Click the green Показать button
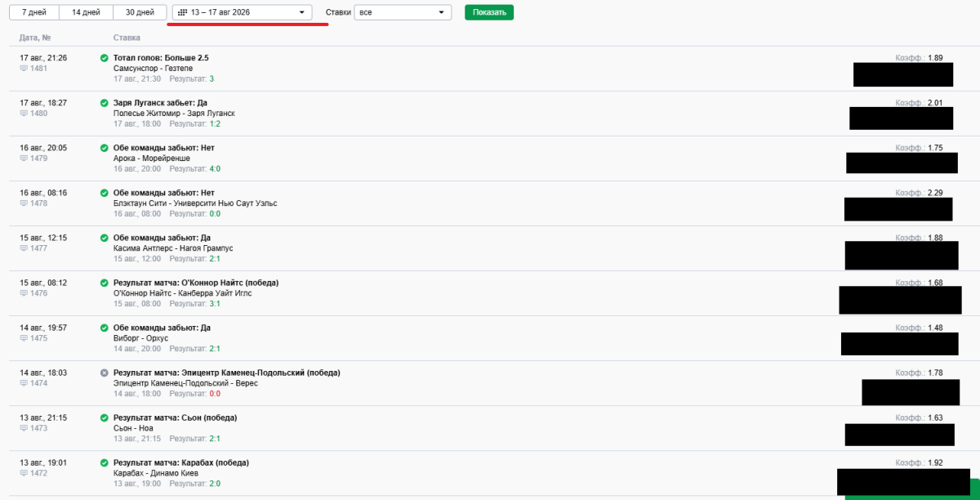 [x=489, y=13]
